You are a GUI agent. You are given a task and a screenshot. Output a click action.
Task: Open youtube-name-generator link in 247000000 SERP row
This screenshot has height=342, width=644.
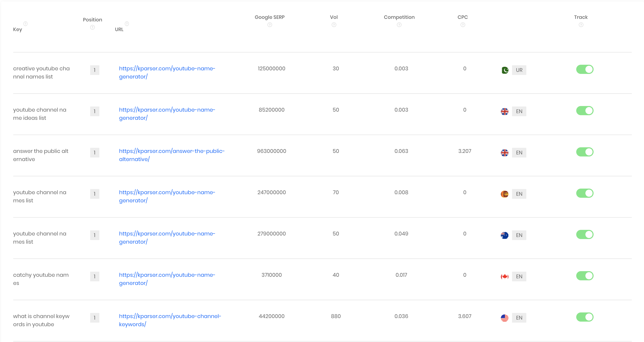point(167,196)
